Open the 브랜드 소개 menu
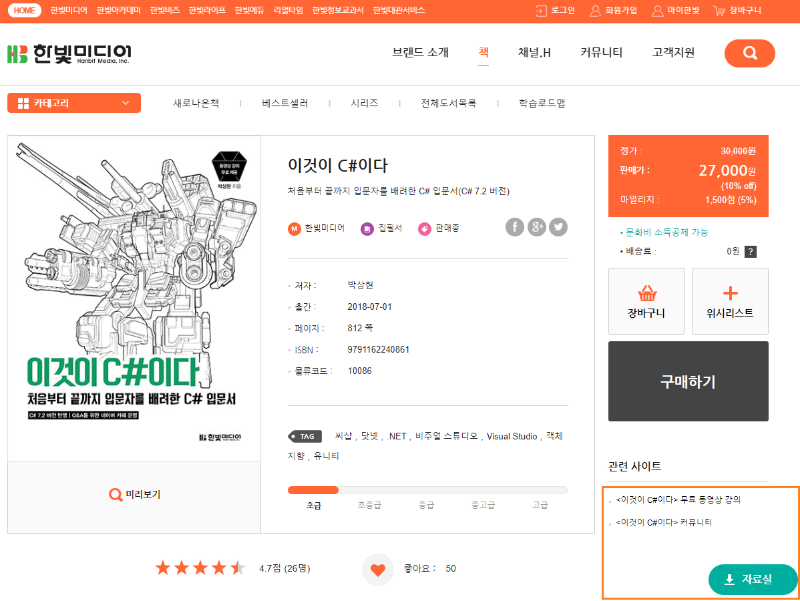Screen dimensions: 800x601 pyautogui.click(x=420, y=53)
